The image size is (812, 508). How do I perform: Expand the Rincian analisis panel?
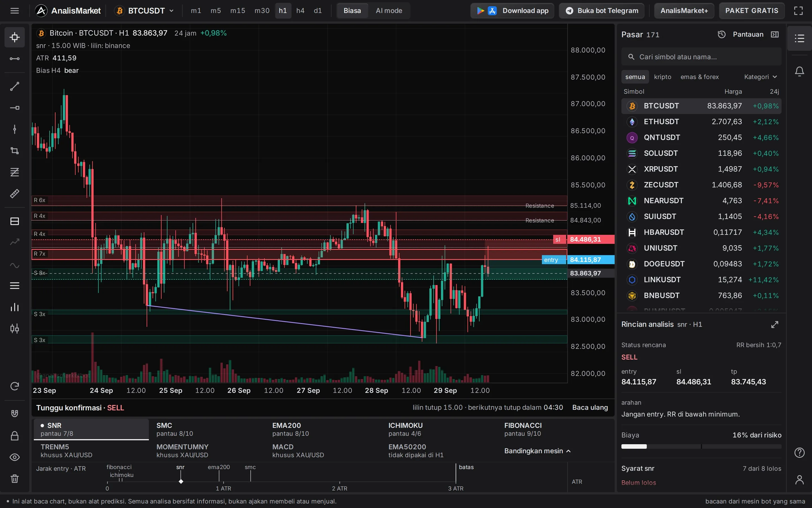775,325
